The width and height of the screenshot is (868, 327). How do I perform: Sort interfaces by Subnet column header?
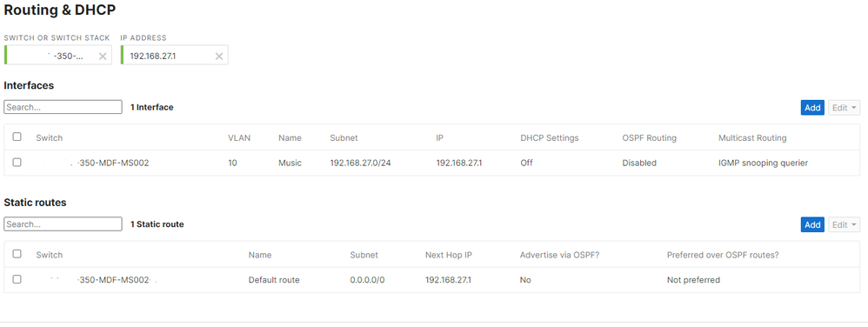pos(344,137)
